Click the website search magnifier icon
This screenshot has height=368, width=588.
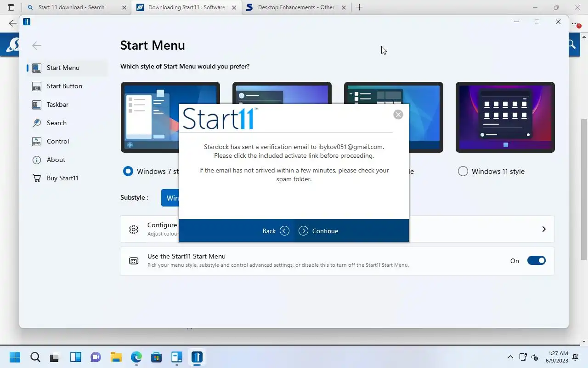click(571, 44)
